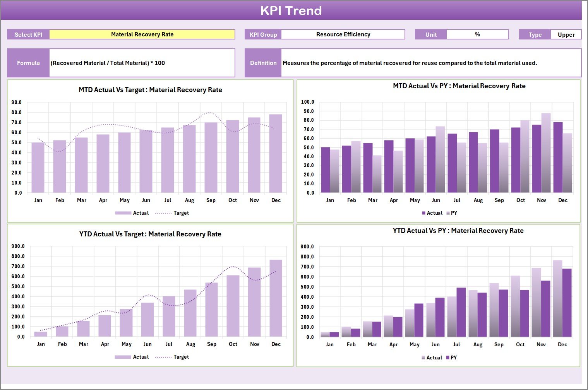Image resolution: width=588 pixels, height=390 pixels.
Task: Click the YTD Actual Vs Target chart title
Action: [x=150, y=234]
